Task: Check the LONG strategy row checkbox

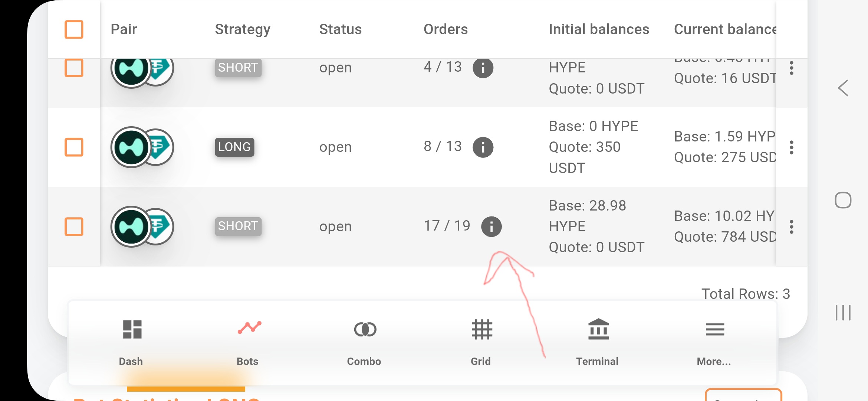Action: coord(74,147)
